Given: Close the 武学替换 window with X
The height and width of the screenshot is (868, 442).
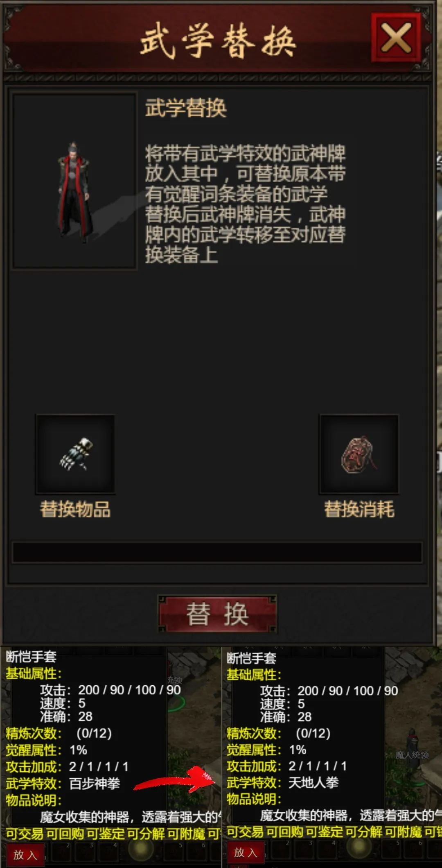Looking at the screenshot, I should pyautogui.click(x=396, y=38).
